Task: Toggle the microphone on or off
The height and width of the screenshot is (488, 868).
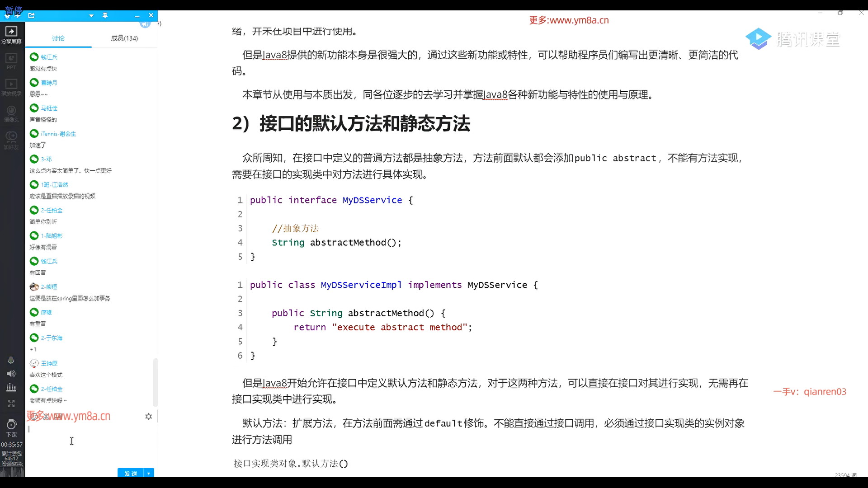Action: pyautogui.click(x=11, y=360)
